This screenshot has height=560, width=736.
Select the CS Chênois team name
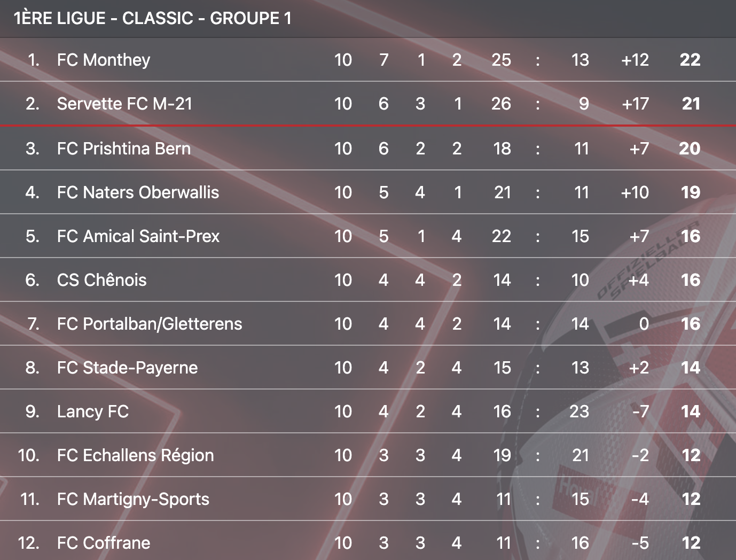pos(101,280)
